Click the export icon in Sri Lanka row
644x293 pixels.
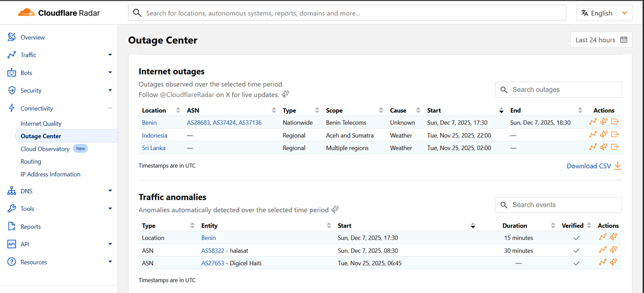pyautogui.click(x=616, y=147)
